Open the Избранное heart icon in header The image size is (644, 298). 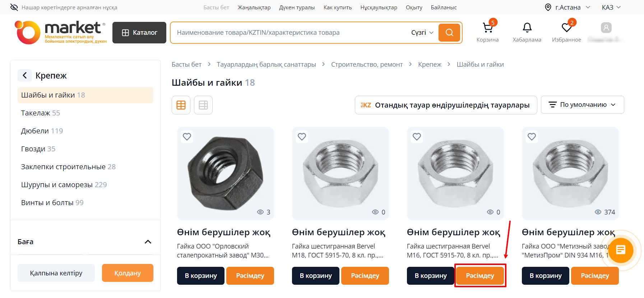(x=566, y=28)
